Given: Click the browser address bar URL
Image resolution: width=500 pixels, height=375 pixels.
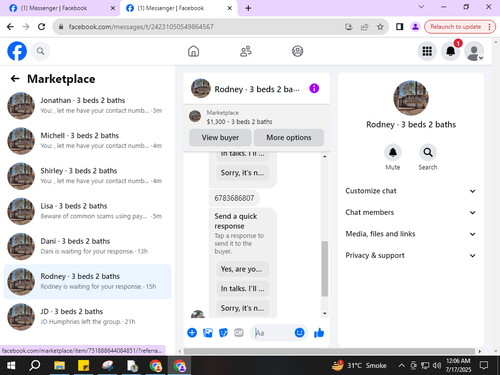Looking at the screenshot, I should click(x=141, y=27).
